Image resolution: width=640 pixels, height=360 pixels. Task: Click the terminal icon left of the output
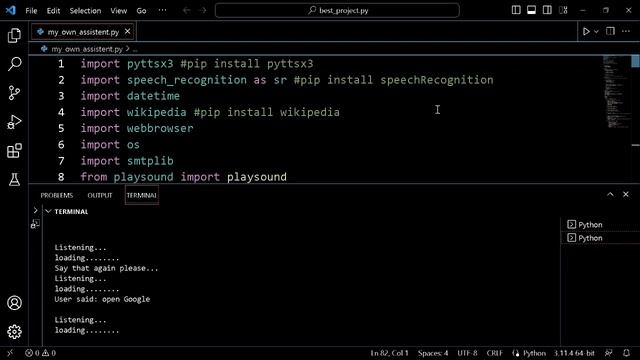(35, 224)
